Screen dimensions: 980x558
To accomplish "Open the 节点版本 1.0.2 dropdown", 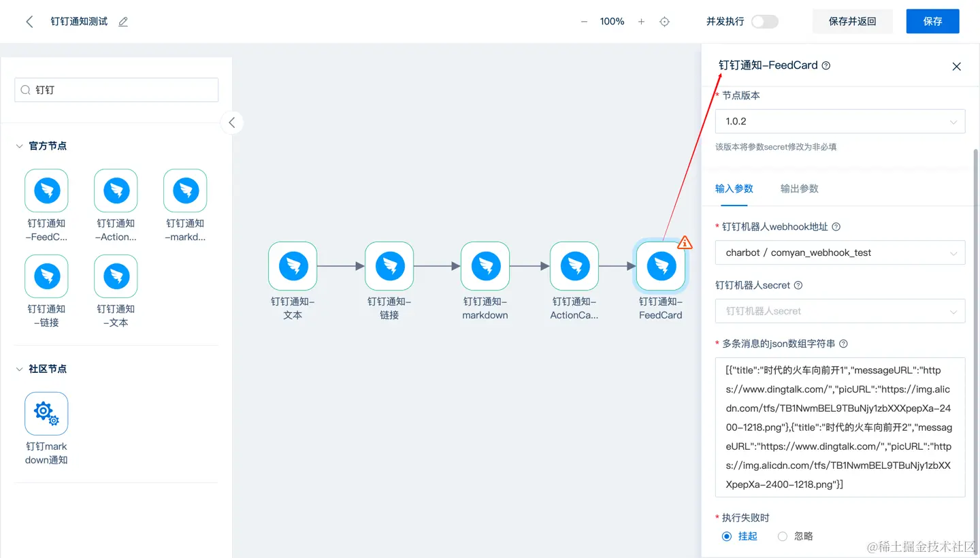I will coord(840,121).
